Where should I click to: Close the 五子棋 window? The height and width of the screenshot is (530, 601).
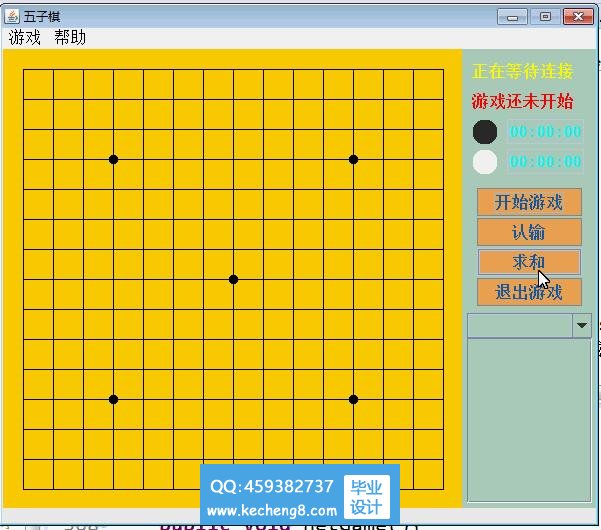tap(578, 17)
